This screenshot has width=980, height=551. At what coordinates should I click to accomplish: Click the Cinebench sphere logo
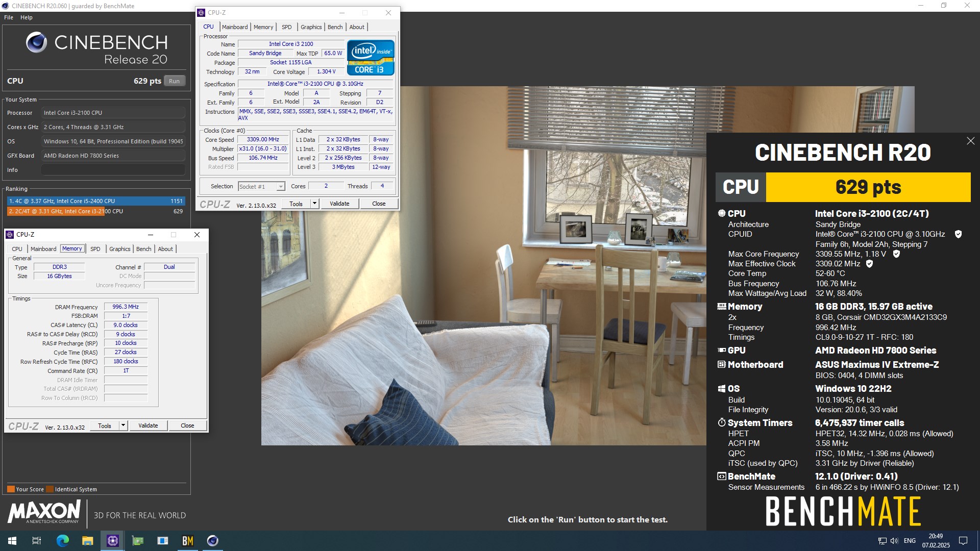(37, 42)
